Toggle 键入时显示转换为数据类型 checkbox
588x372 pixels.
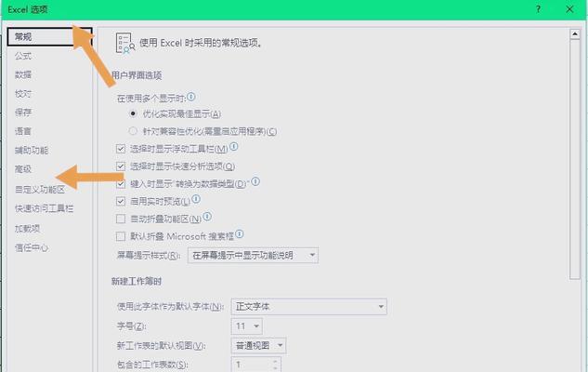[x=121, y=184]
